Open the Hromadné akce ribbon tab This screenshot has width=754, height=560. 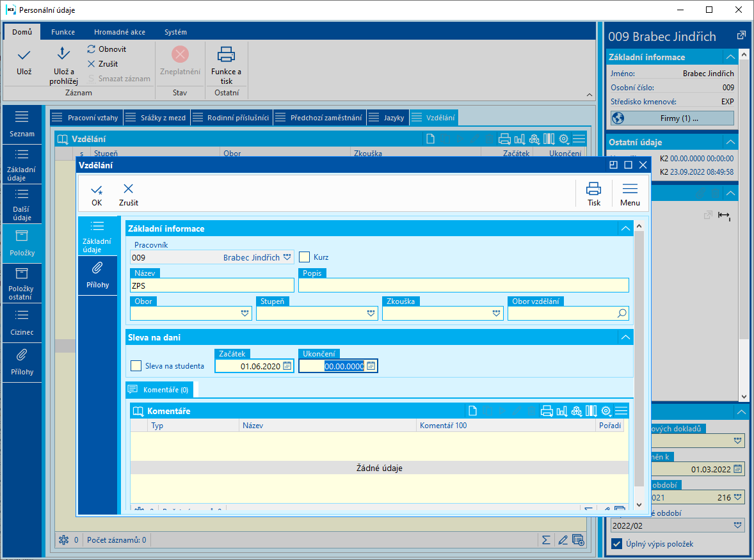pyautogui.click(x=119, y=32)
